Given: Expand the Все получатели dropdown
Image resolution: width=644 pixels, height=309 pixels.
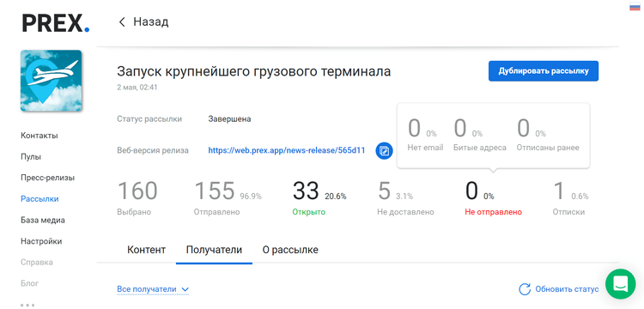Looking at the screenshot, I should coord(153,289).
